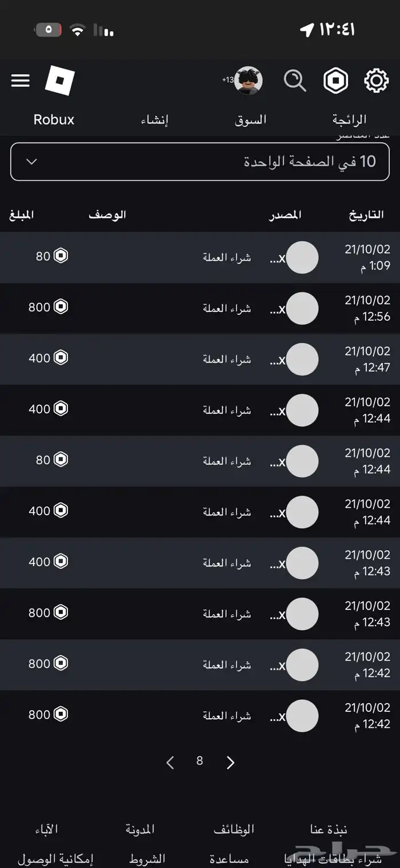The image size is (400, 868).
Task: Open the المدونة link
Action: [140, 829]
